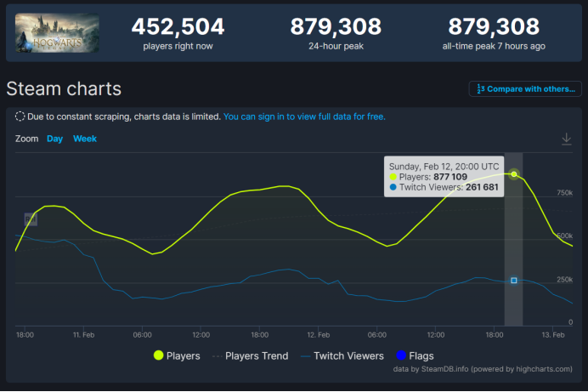The image size is (588, 392).
Task: Open sign in to view full data link
Action: 304,116
